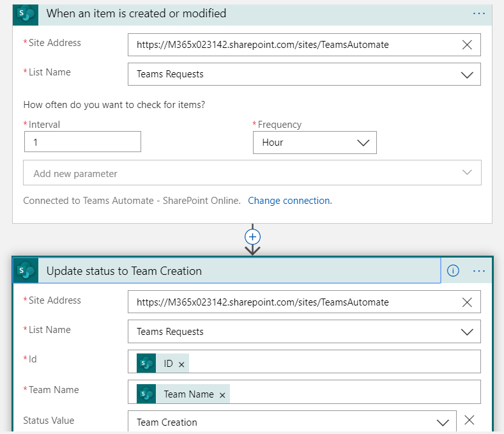The width and height of the screenshot is (504, 434).
Task: Click the Team Name input field area
Action: pyautogui.click(x=304, y=392)
